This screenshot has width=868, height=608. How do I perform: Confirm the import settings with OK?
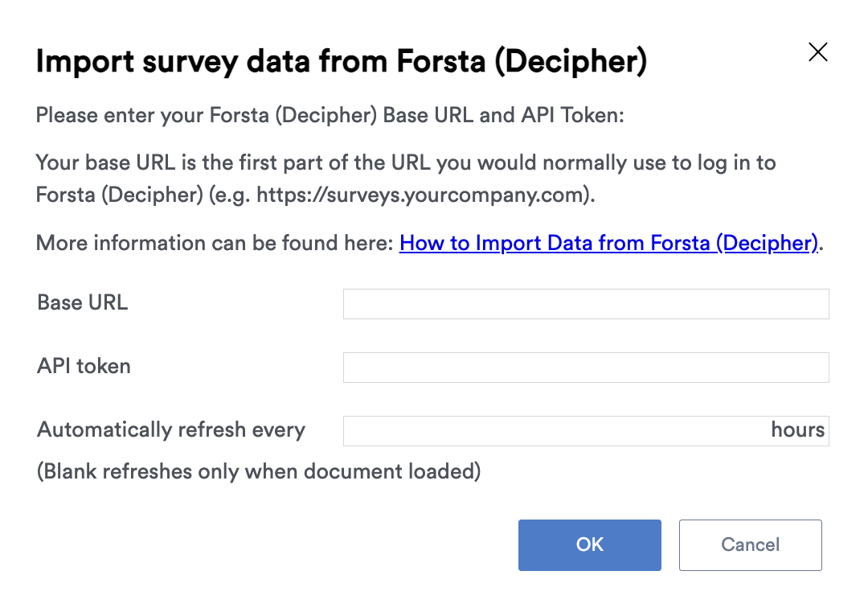(x=589, y=545)
